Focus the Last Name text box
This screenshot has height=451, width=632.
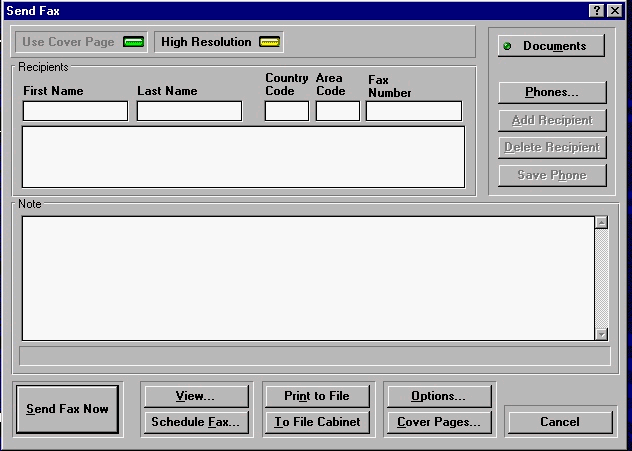point(189,111)
